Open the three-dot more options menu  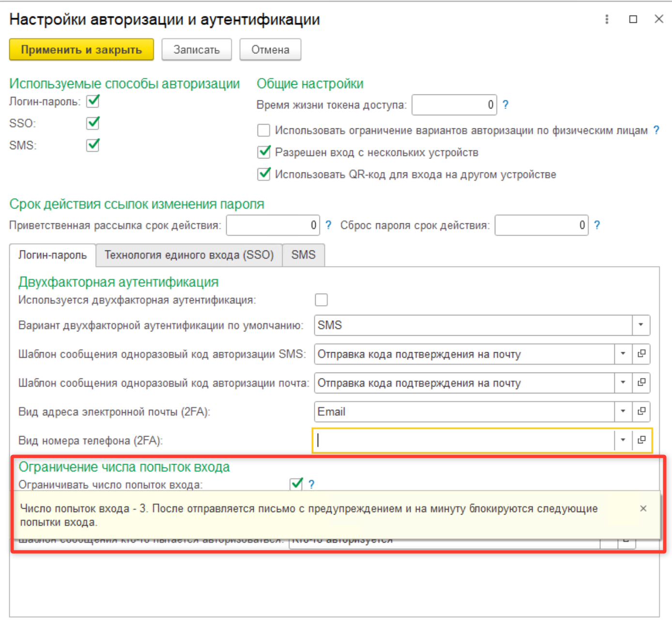tap(607, 19)
